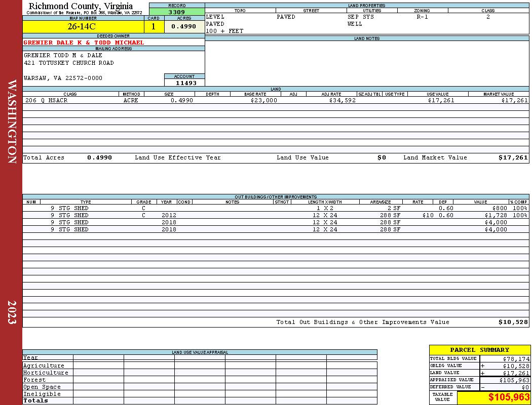Select the acres value 0.4990 field
The image size is (532, 405).
pos(184,26)
